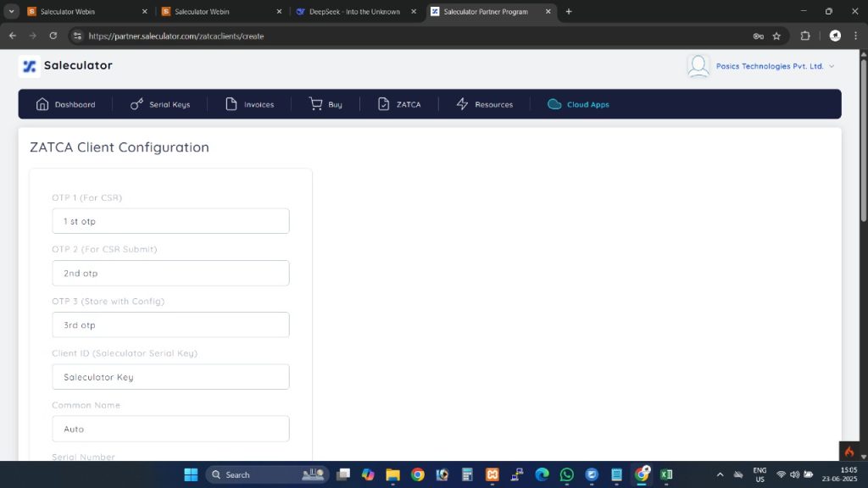Image resolution: width=868 pixels, height=488 pixels.
Task: Open new browser tab with plus button
Action: [x=569, y=12]
